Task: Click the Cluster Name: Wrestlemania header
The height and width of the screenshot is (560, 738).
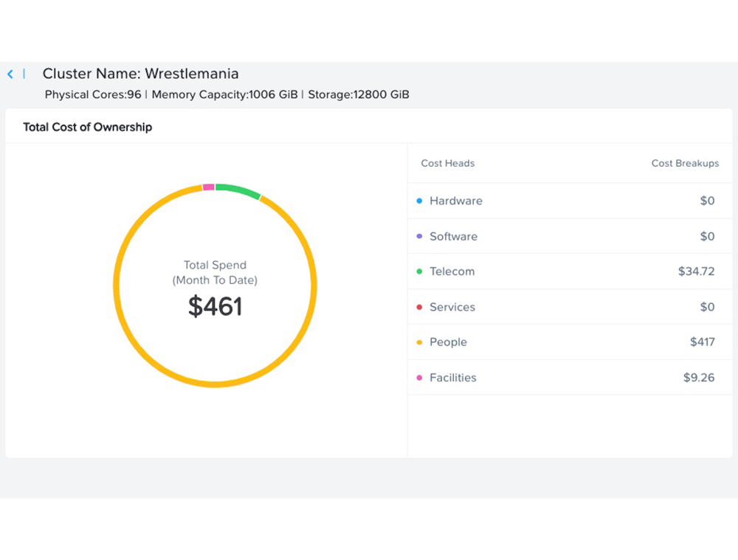Action: click(140, 74)
